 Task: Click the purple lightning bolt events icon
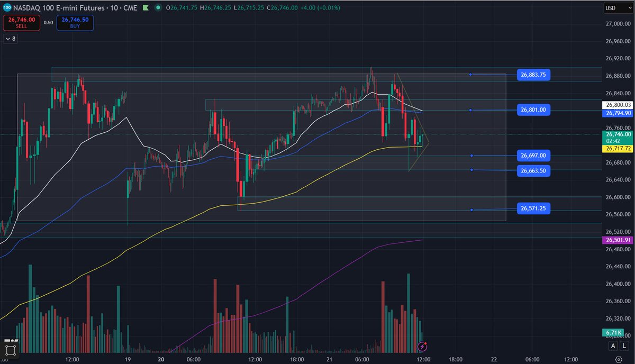pyautogui.click(x=423, y=347)
